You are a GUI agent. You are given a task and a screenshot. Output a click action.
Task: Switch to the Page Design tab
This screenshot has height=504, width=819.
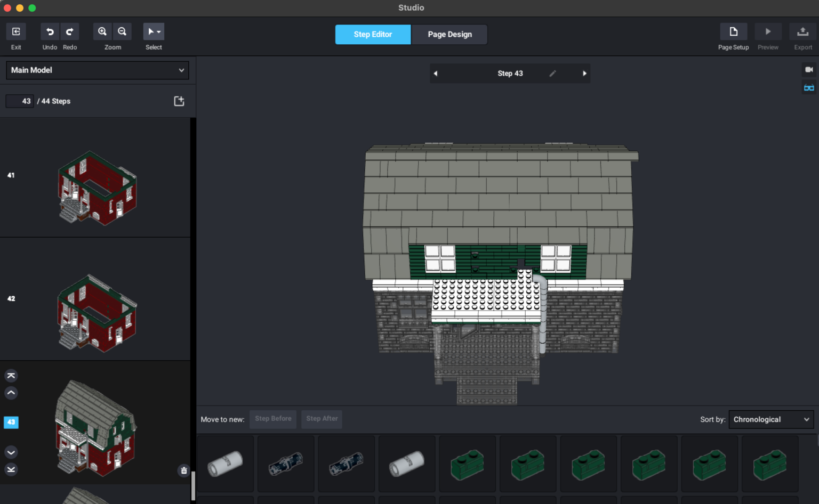pyautogui.click(x=449, y=34)
